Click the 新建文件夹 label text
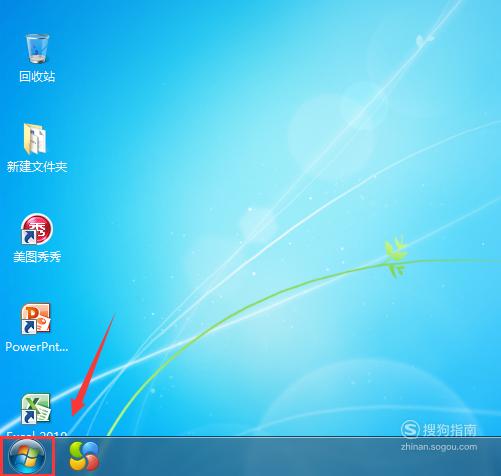The width and height of the screenshot is (501, 476). coord(37,166)
